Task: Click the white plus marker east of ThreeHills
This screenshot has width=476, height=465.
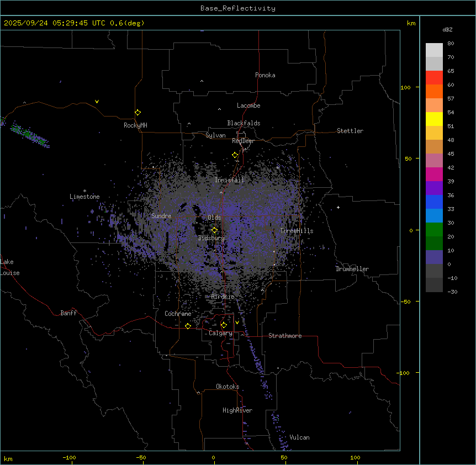Action: click(x=339, y=207)
